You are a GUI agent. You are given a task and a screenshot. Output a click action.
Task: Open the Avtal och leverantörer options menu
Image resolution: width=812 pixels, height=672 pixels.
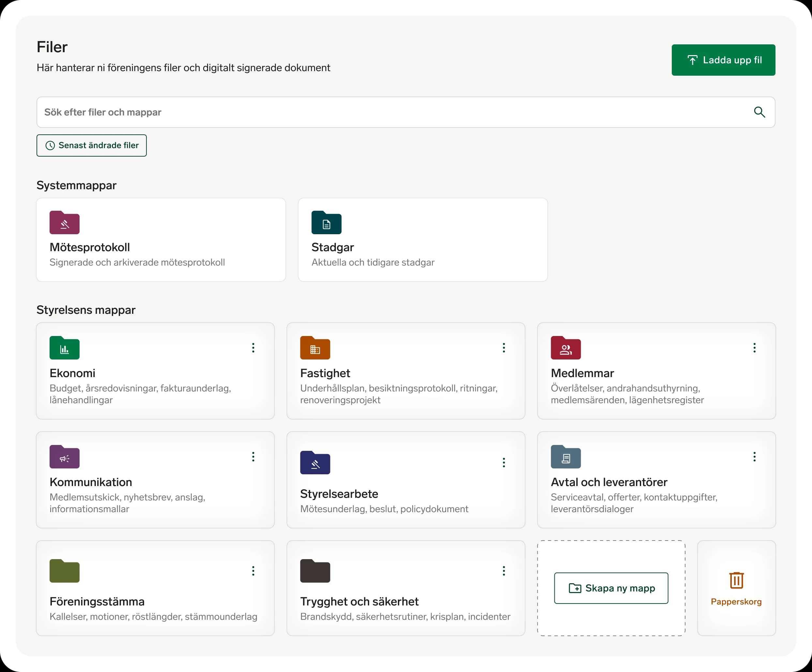(x=754, y=457)
